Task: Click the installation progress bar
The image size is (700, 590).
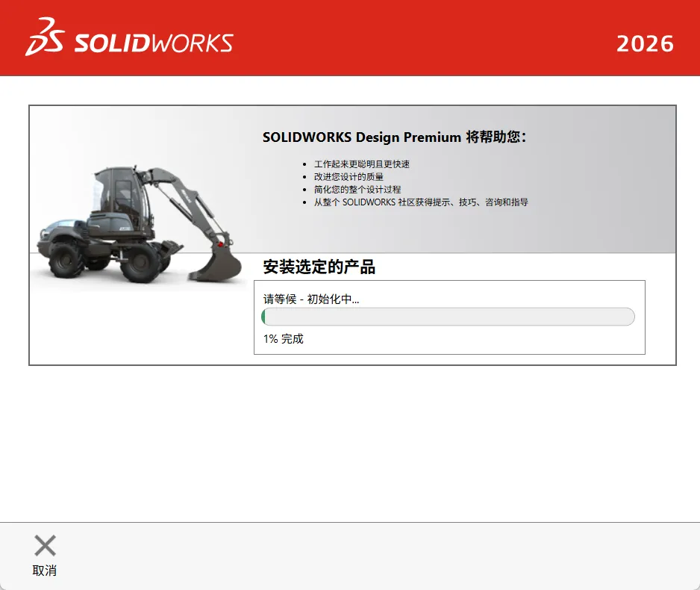Action: pyautogui.click(x=448, y=317)
